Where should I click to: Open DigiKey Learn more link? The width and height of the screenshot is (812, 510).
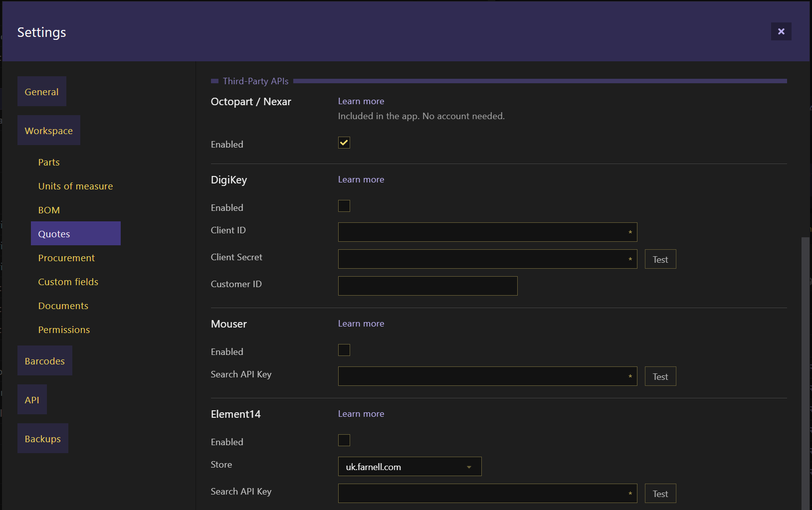[x=361, y=179]
